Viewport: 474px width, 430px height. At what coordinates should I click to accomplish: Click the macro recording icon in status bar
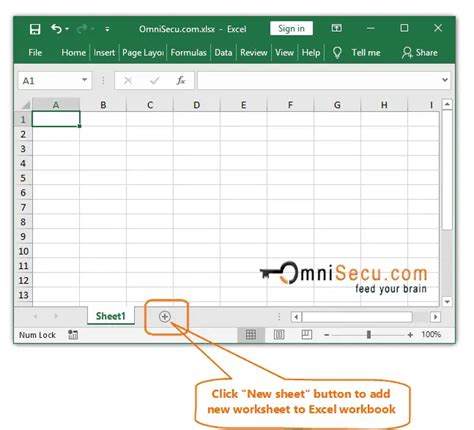(73, 335)
